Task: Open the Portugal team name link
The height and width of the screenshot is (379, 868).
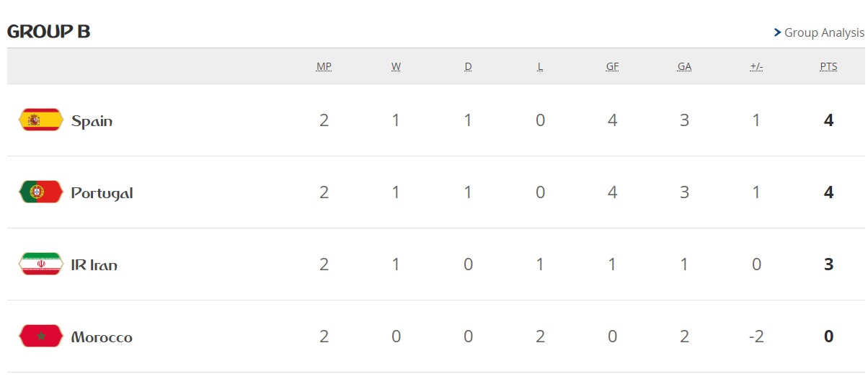Action: coord(102,193)
